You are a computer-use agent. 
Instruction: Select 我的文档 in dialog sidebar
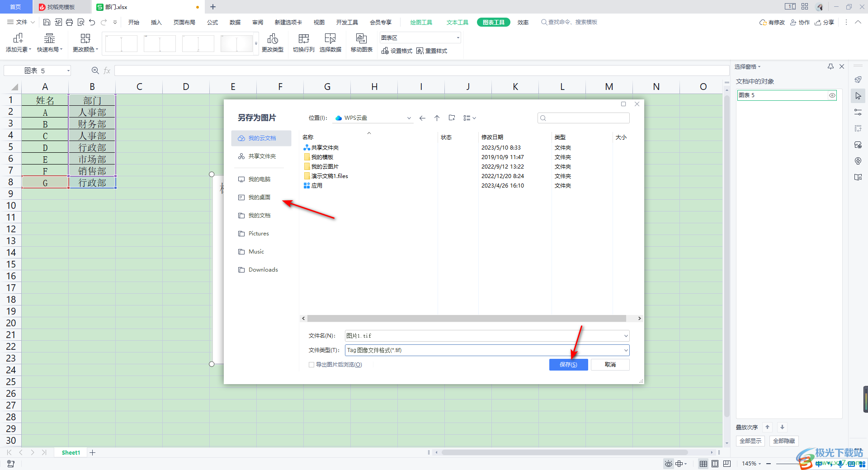pos(259,216)
